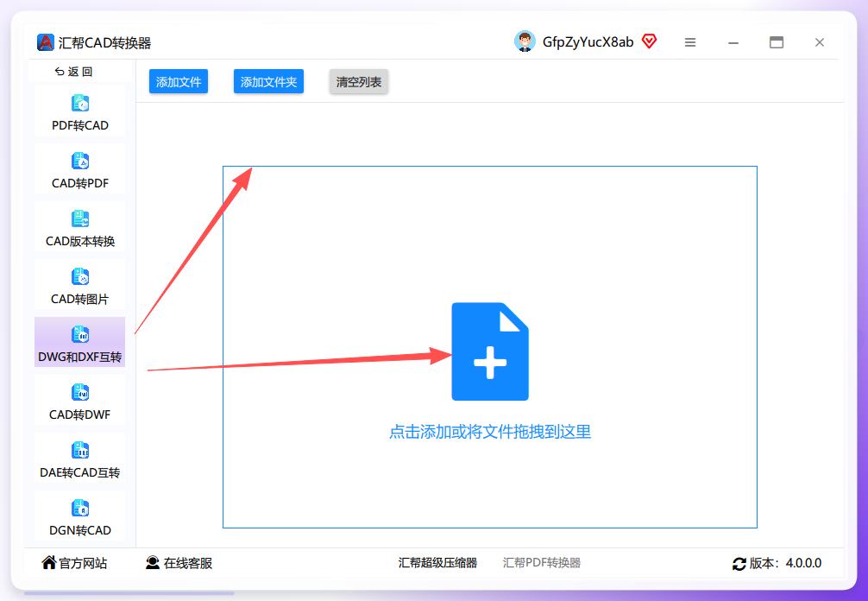Select the DAE转CAD互转 icon
This screenshot has height=601, width=868.
point(80,451)
